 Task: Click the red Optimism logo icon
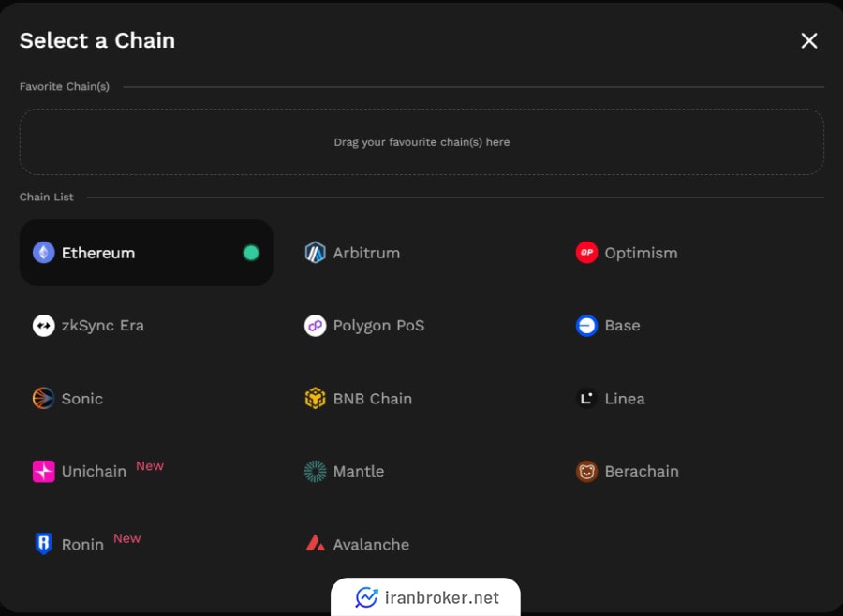pyautogui.click(x=586, y=253)
